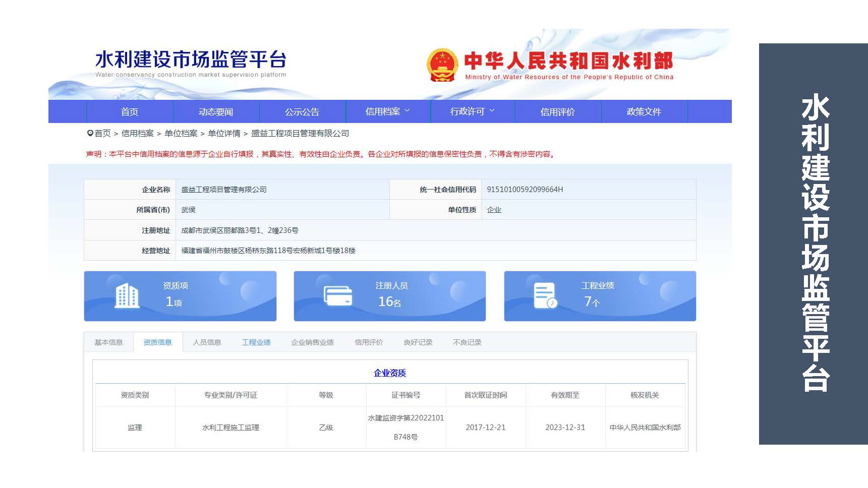Open the 首页 navigation menu item
The height and width of the screenshot is (488, 868).
pyautogui.click(x=130, y=112)
